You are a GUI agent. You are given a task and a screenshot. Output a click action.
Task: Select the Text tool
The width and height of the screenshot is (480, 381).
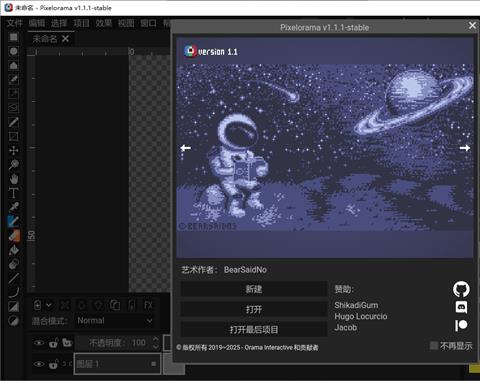pos(13,193)
